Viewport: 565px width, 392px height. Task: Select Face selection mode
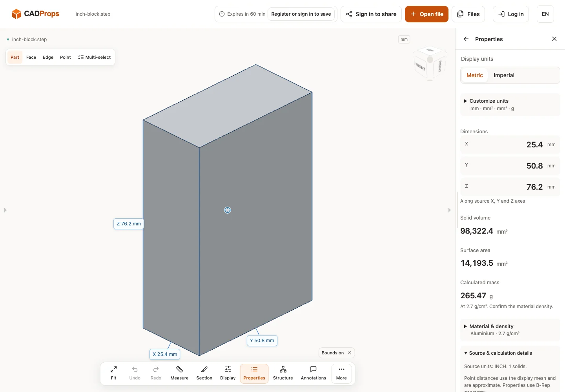click(31, 57)
